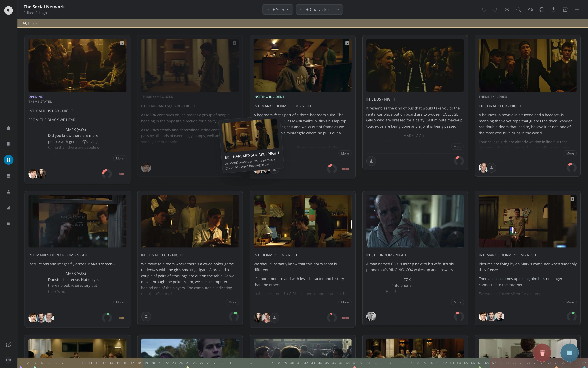Image resolution: width=588 pixels, height=368 pixels.
Task: Toggle yellow pill on Instructions and images card
Action: [122, 318]
